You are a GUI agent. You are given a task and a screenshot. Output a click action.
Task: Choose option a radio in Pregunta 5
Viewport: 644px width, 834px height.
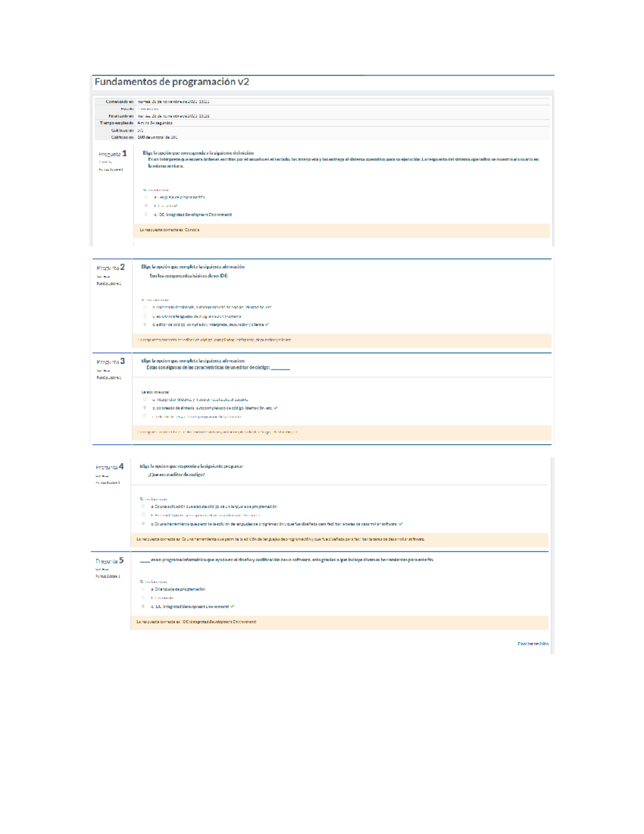pyautogui.click(x=143, y=589)
